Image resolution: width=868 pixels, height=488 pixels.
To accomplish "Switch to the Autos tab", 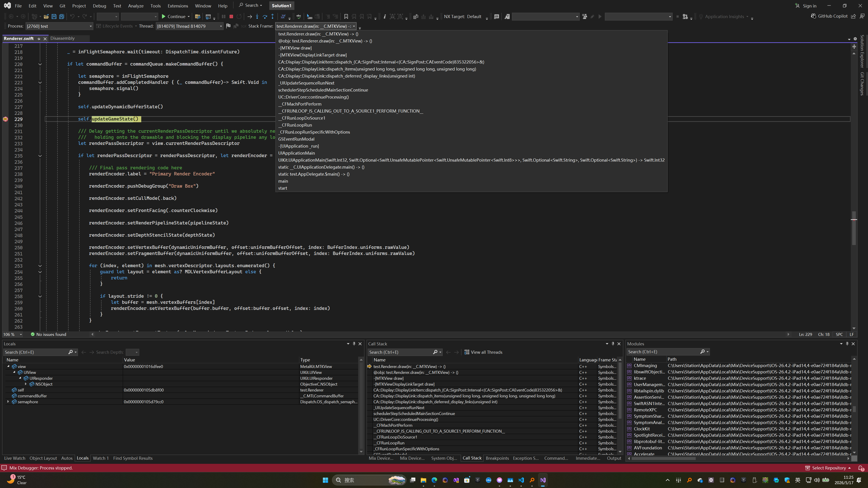I will [x=67, y=458].
